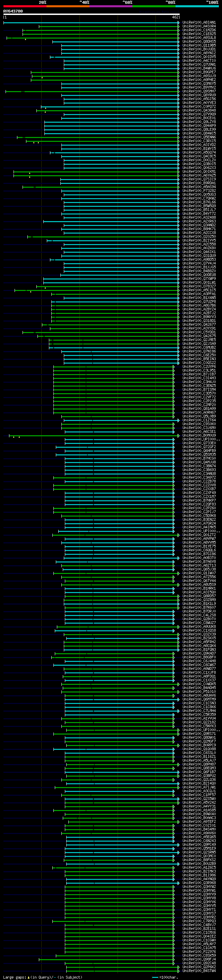Select UniRef100_A4CTI0 in the hit list
This screenshot has width=222, height=980.
coord(199,60)
